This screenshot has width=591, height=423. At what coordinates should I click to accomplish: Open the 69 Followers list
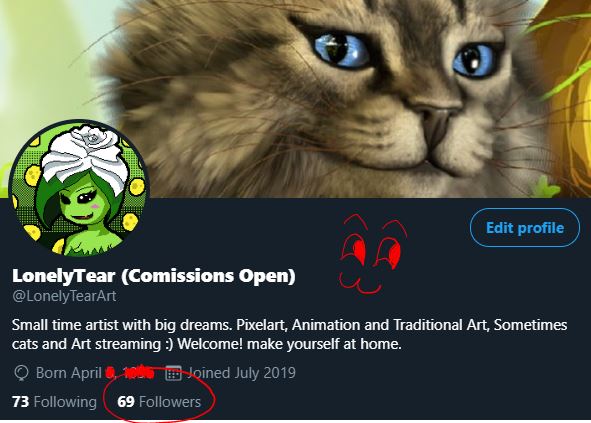tap(159, 402)
